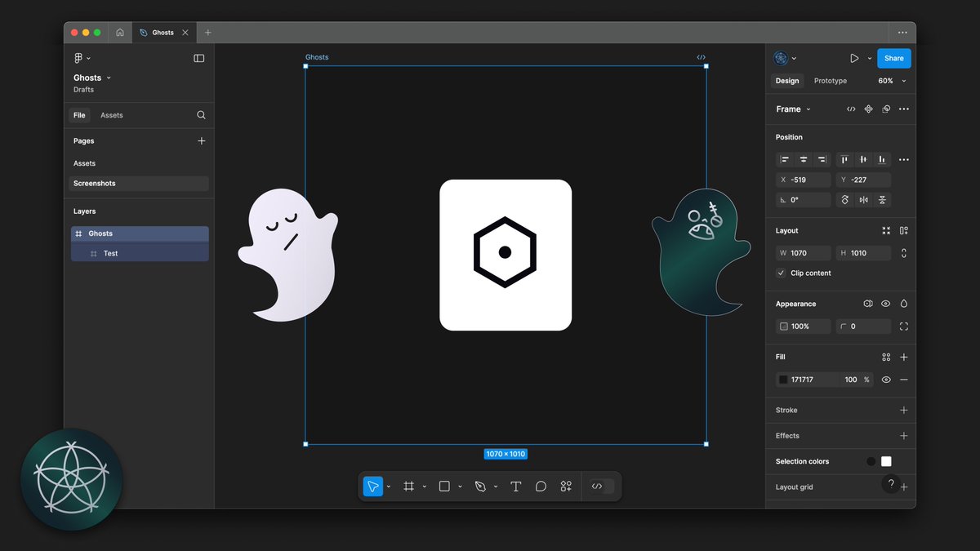Select the Rectangle shape tool
The height and width of the screenshot is (551, 980).
point(444,487)
